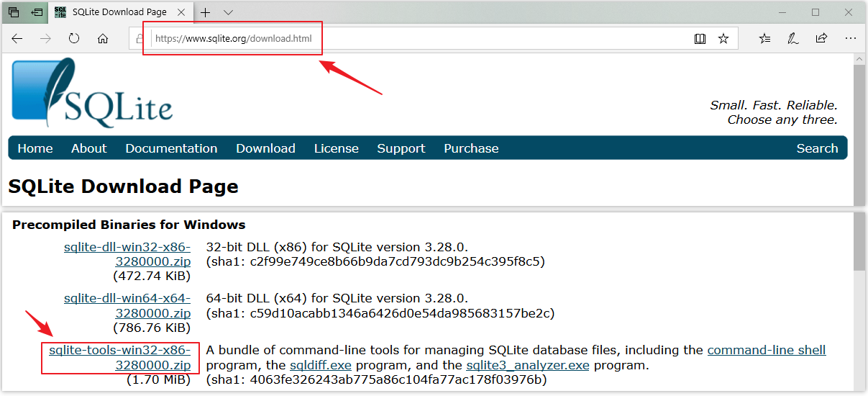Image resolution: width=868 pixels, height=396 pixels.
Task: Click the sha1 c59d10acabb1346a hash text
Action: pyautogui.click(x=380, y=313)
